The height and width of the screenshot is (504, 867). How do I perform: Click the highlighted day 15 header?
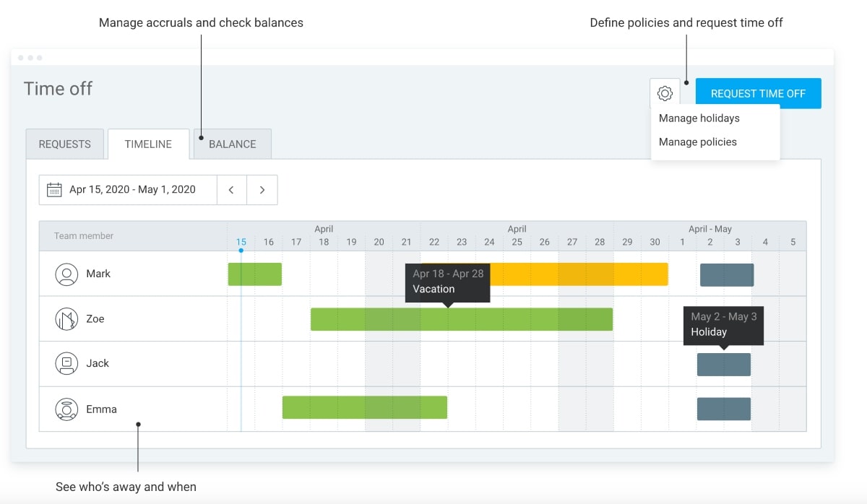[x=241, y=242]
